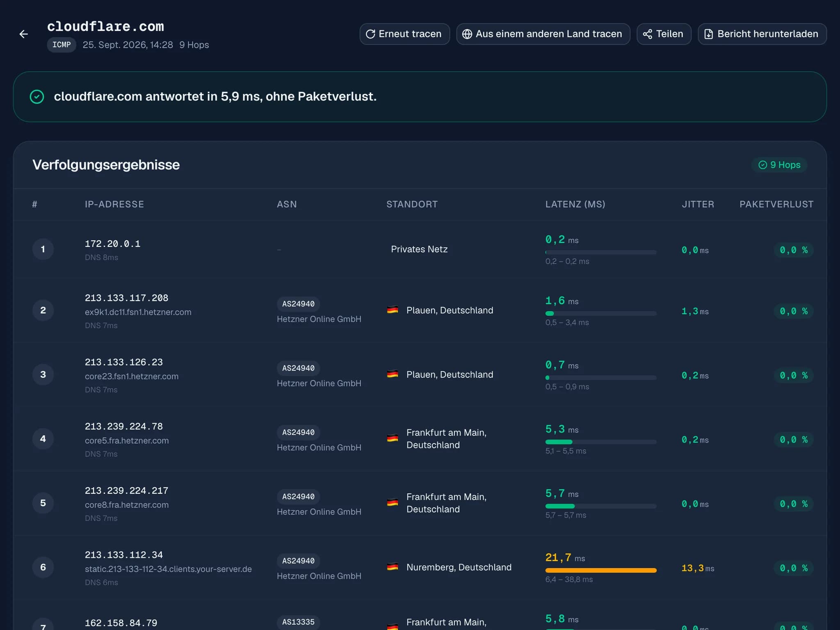Click IP address 162.158.84.79

coord(121,623)
